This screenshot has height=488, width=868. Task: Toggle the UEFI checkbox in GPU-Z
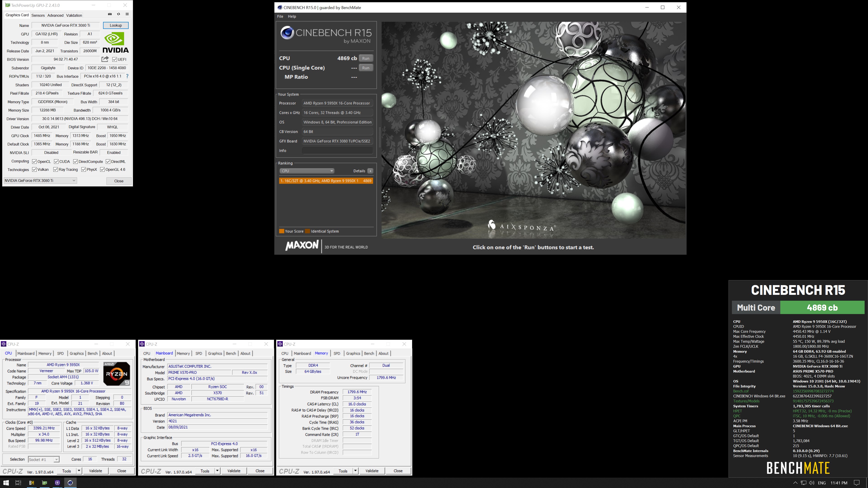115,59
